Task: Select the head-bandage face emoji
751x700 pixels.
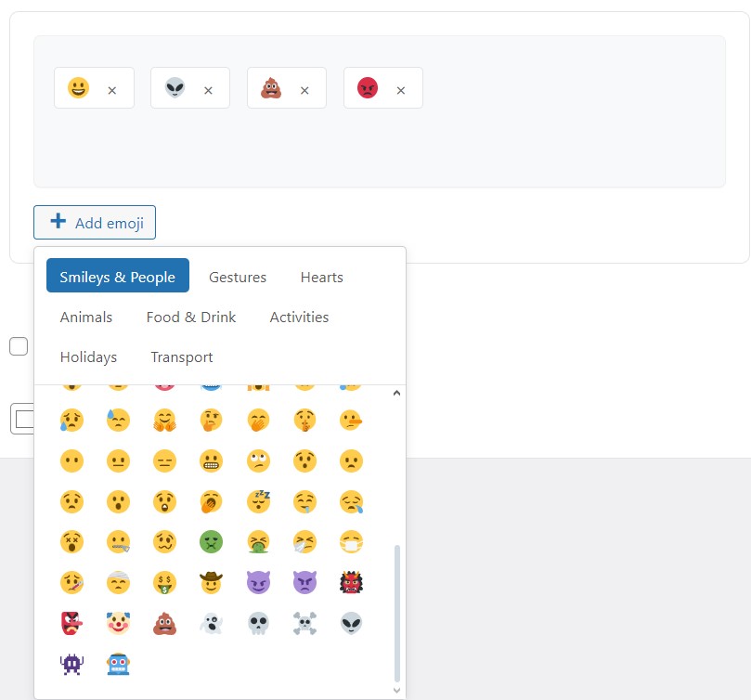Action: pyautogui.click(x=118, y=583)
